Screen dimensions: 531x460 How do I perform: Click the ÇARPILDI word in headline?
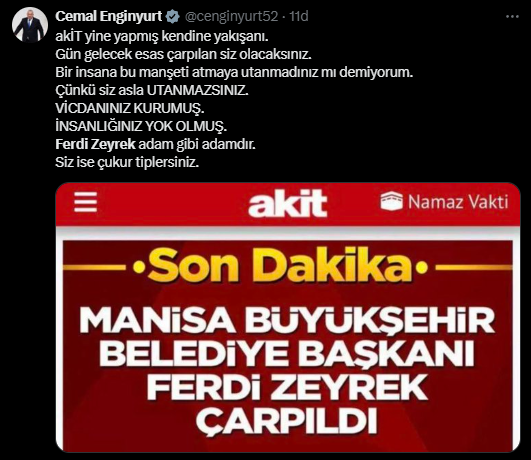(x=287, y=422)
